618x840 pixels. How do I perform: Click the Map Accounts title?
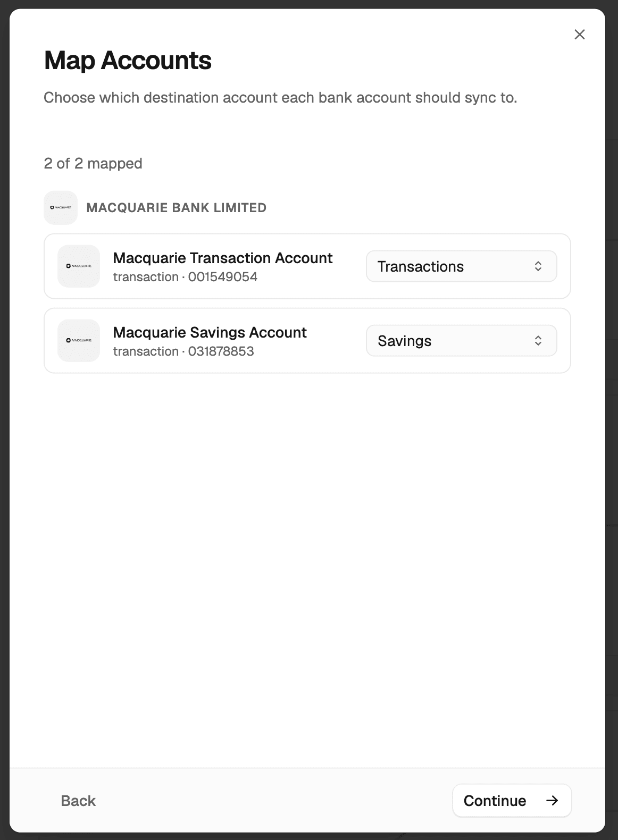[x=128, y=60]
